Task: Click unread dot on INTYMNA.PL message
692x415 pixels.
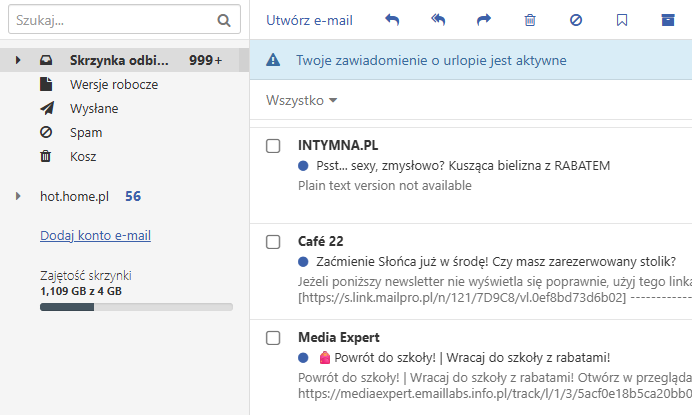Action: click(303, 166)
